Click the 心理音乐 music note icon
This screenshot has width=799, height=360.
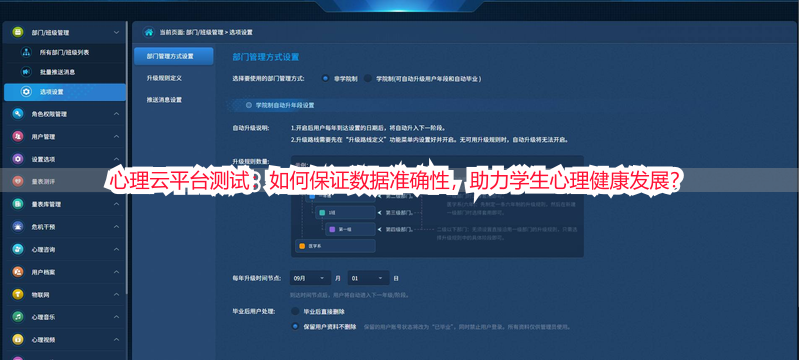point(18,317)
